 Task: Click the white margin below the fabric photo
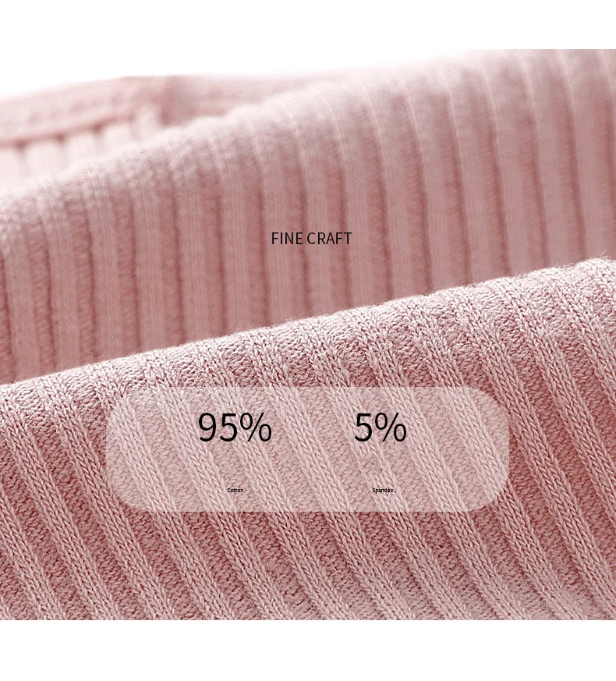point(308,650)
